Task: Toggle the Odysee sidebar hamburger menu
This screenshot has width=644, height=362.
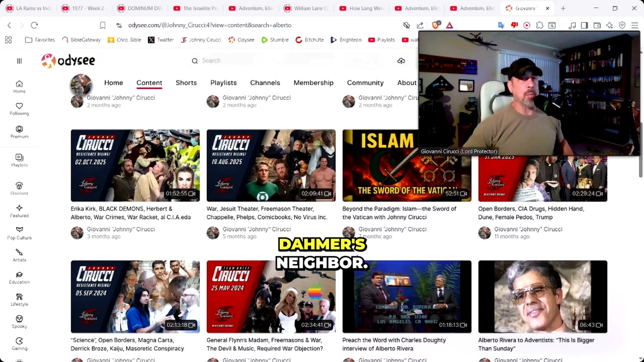Action: [19, 61]
